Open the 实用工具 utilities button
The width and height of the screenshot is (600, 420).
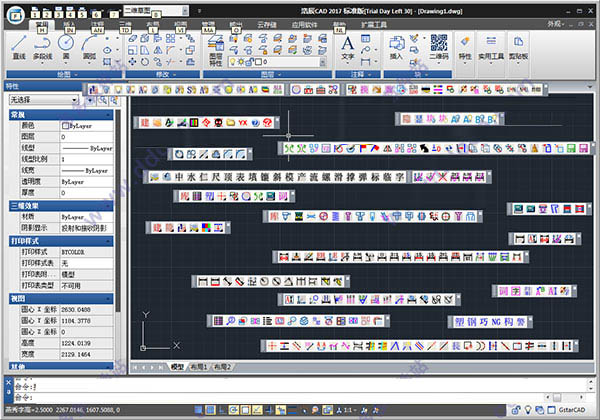(491, 49)
